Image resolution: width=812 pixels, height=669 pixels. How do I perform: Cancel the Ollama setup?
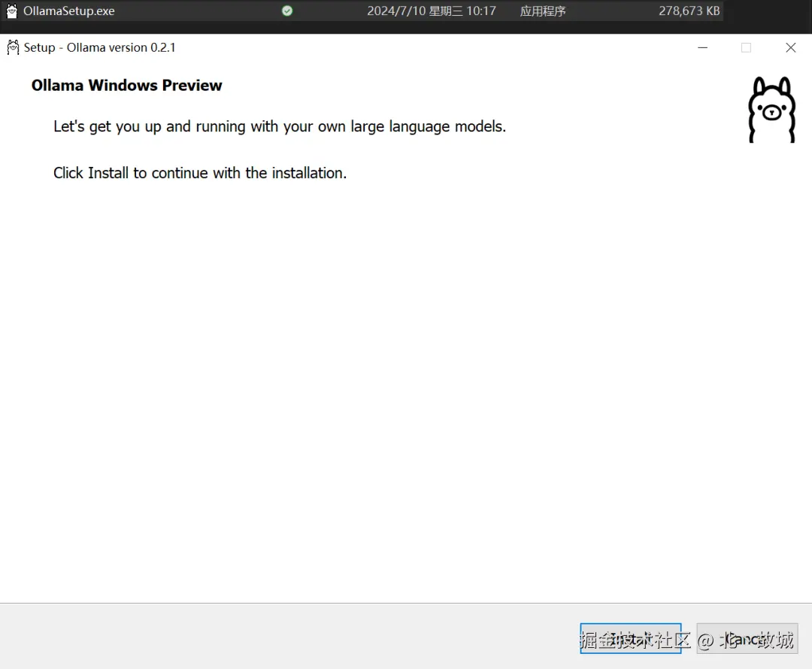747,638
